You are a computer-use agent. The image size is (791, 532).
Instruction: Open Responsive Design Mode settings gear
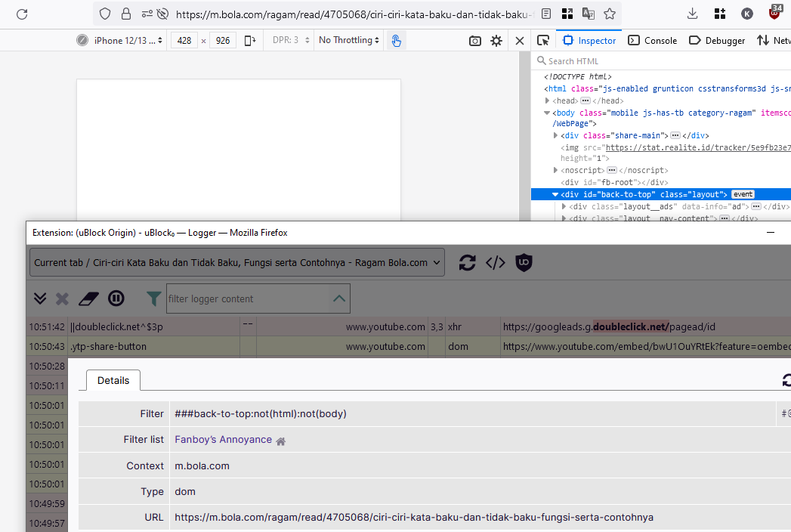click(496, 40)
